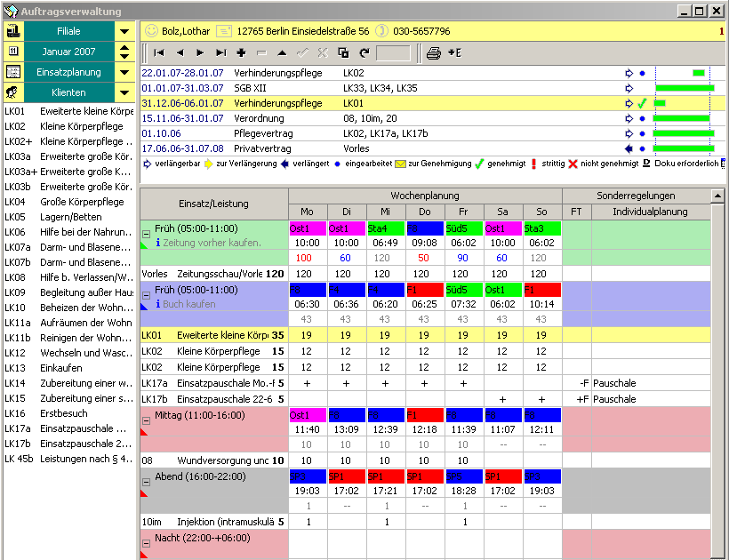Click the refresh record icon

(363, 53)
